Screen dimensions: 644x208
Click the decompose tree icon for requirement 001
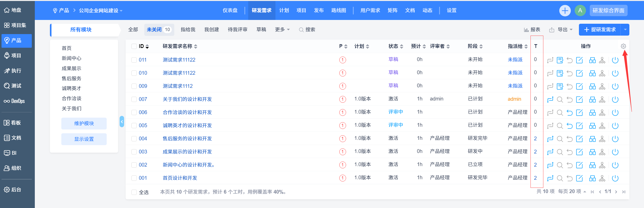[x=602, y=178]
